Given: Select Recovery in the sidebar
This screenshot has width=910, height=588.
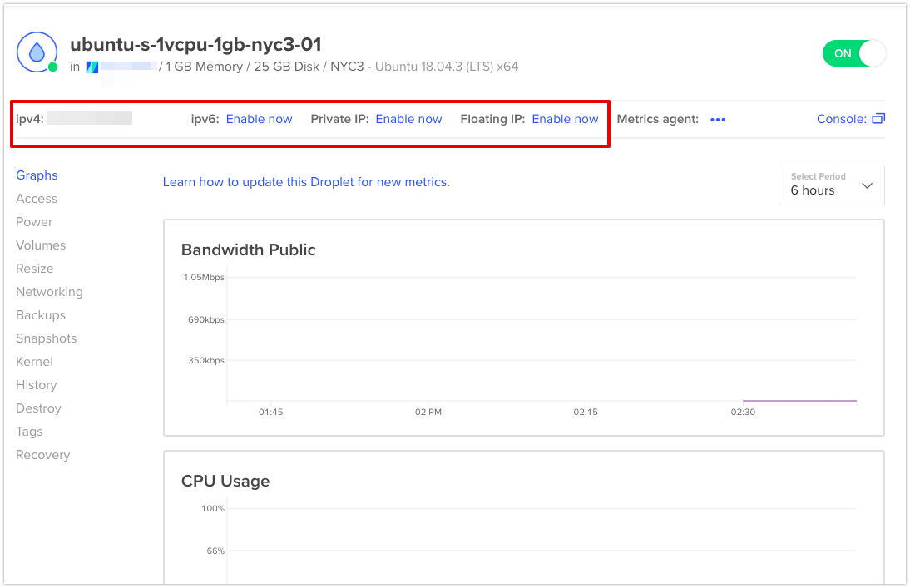Looking at the screenshot, I should click(x=43, y=454).
